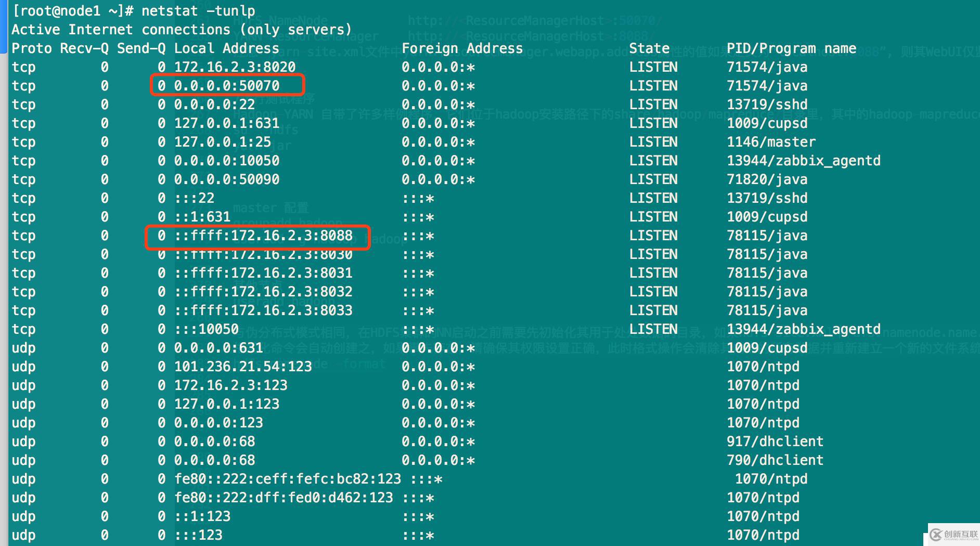Select local address 0.0.0.0:50090
This screenshot has width=980, height=546.
[x=227, y=179]
